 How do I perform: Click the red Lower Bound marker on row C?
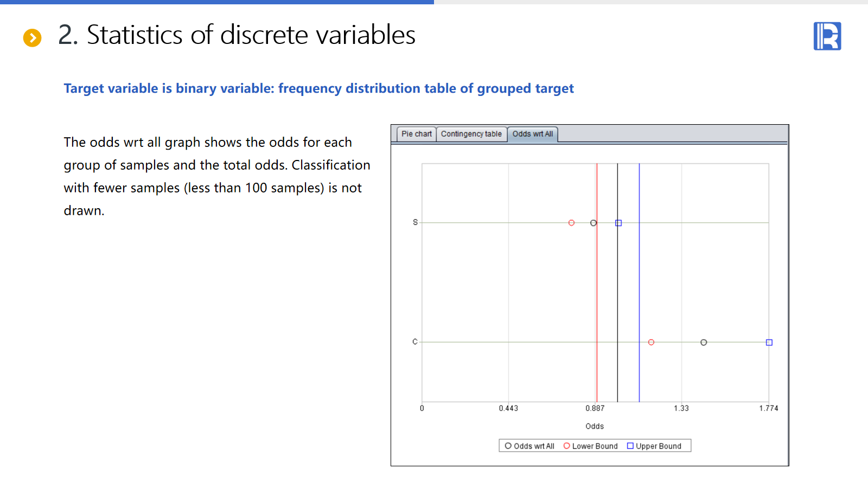click(x=651, y=342)
